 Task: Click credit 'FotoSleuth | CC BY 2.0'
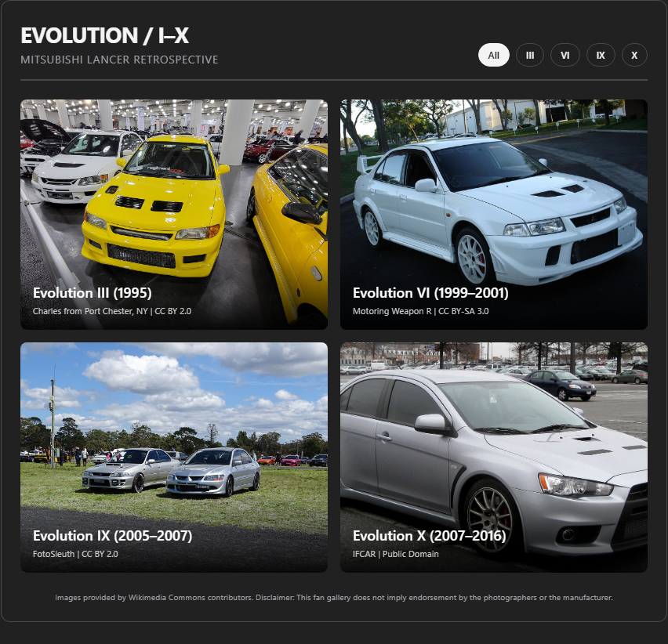[x=75, y=554]
